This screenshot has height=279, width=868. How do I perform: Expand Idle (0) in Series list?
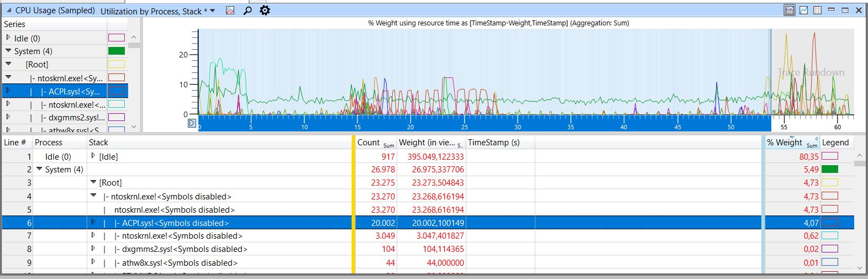point(8,38)
